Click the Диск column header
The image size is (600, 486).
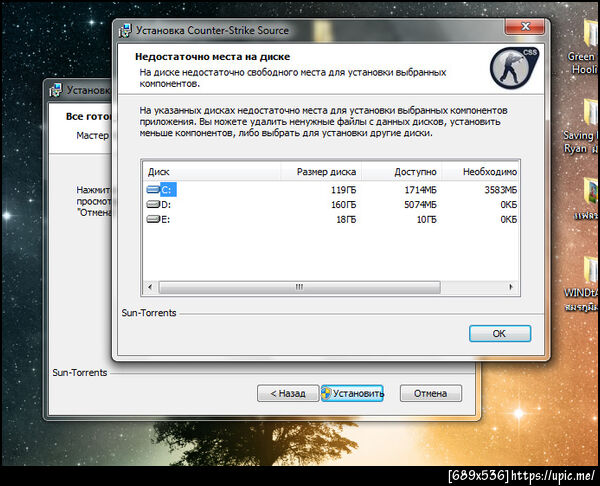click(x=212, y=172)
